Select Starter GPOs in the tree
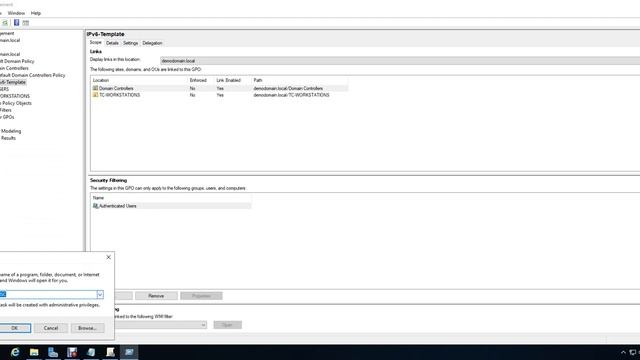Image resolution: width=640 pixels, height=360 pixels. 7,117
